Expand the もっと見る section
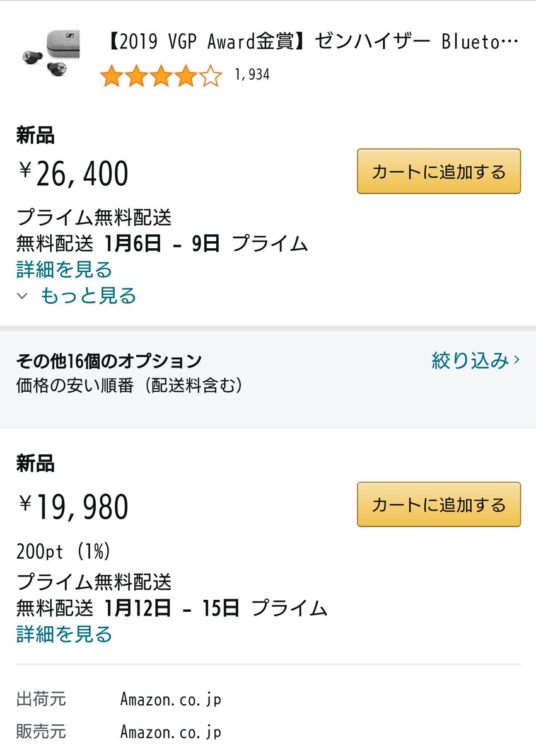This screenshot has height=756, width=536. coord(88,295)
